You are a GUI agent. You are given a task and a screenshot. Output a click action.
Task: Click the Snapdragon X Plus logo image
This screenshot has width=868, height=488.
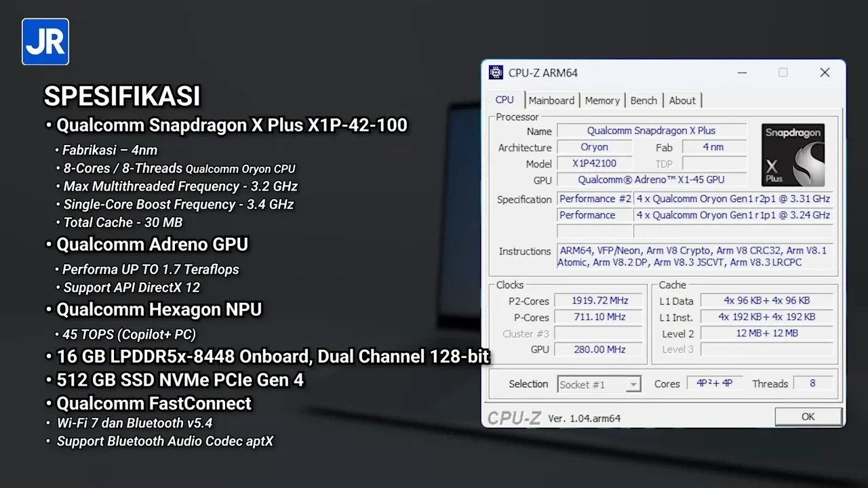793,155
